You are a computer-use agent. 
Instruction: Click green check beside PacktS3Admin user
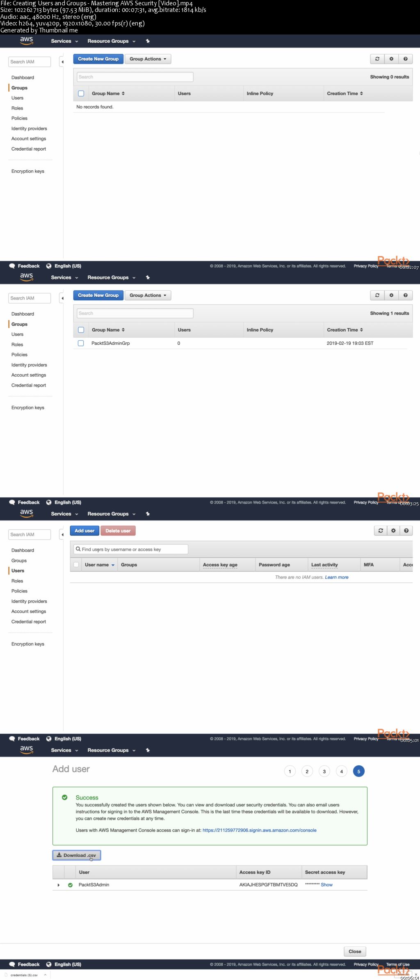(70, 885)
